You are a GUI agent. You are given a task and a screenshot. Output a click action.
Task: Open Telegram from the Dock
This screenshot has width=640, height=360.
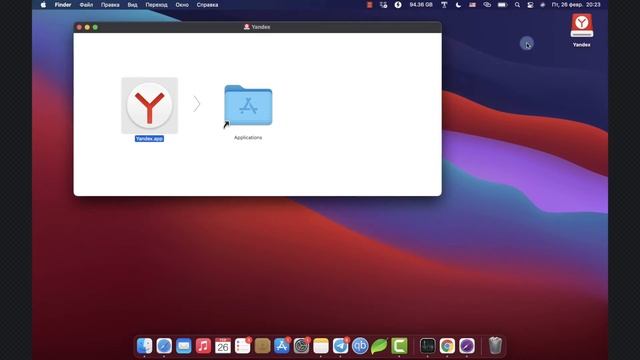(x=340, y=346)
